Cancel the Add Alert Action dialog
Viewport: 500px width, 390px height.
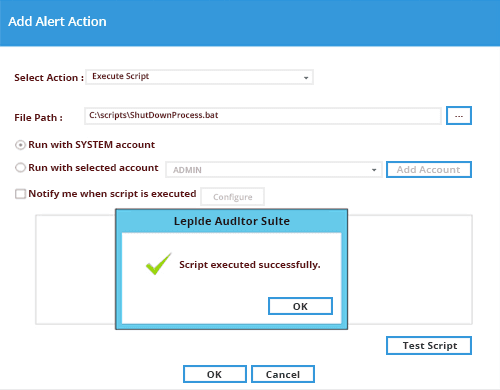coord(283,374)
